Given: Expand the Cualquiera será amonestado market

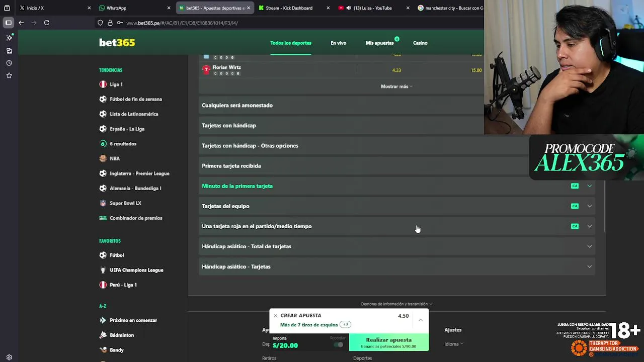Looking at the screenshot, I should (341, 106).
